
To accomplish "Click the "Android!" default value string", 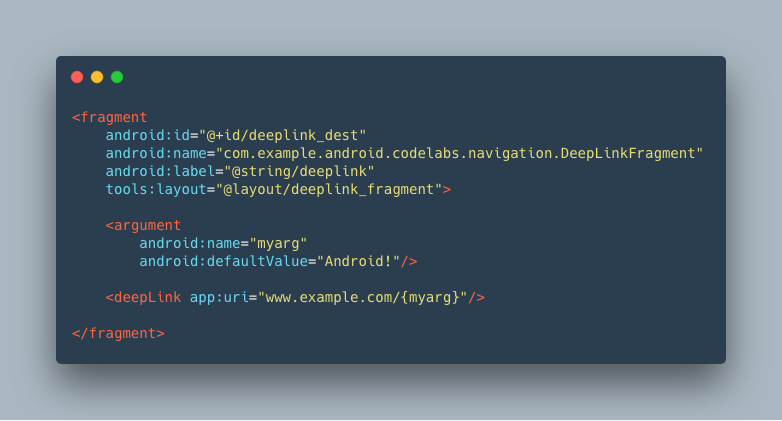I will [x=359, y=261].
